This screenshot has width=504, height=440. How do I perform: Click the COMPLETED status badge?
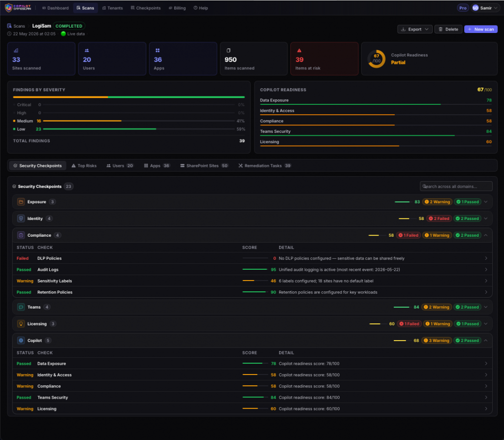[x=69, y=26]
